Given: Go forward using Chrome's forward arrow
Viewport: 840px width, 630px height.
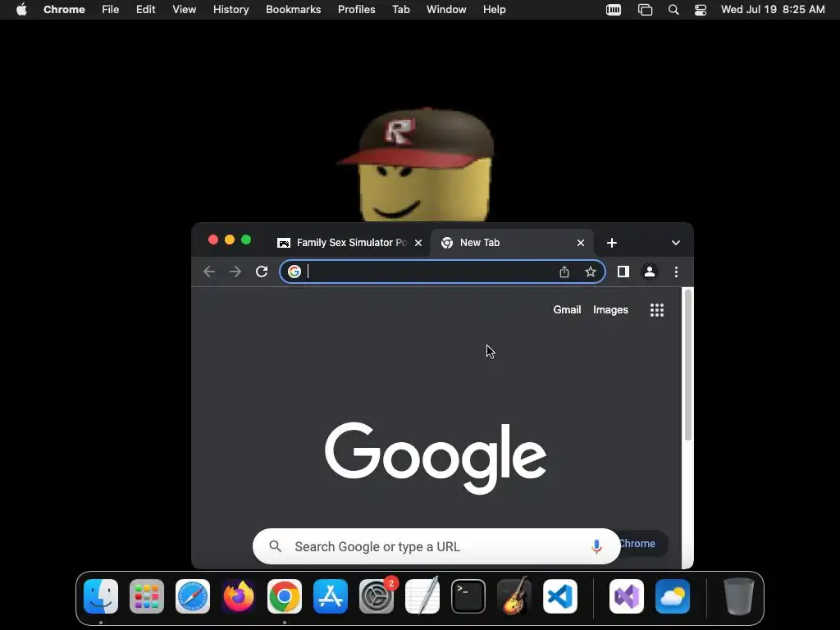Looking at the screenshot, I should click(x=235, y=272).
